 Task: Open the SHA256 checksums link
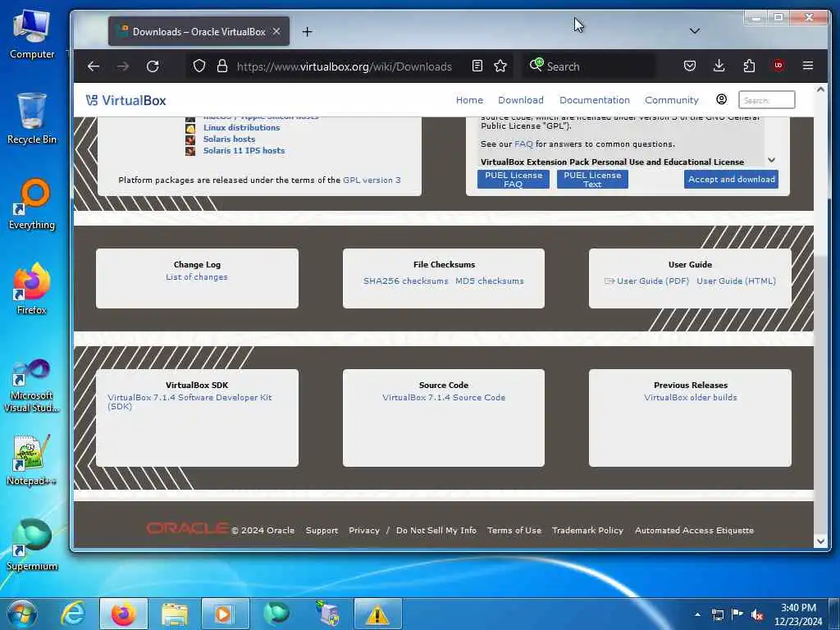405,281
